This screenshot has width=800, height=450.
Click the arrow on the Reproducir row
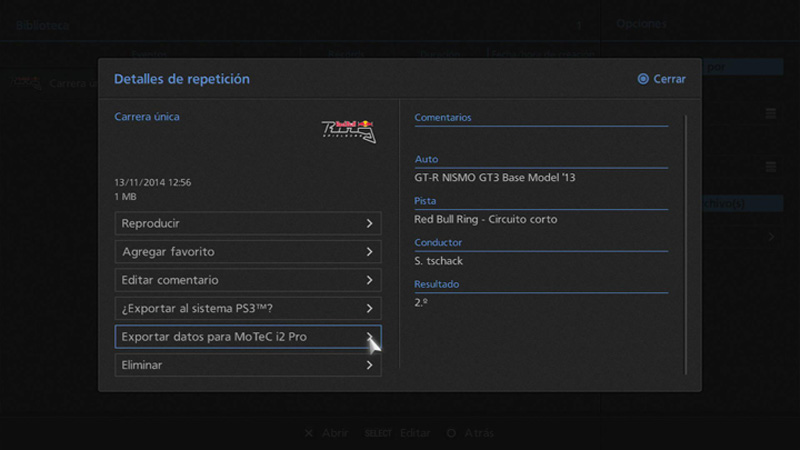pos(369,224)
